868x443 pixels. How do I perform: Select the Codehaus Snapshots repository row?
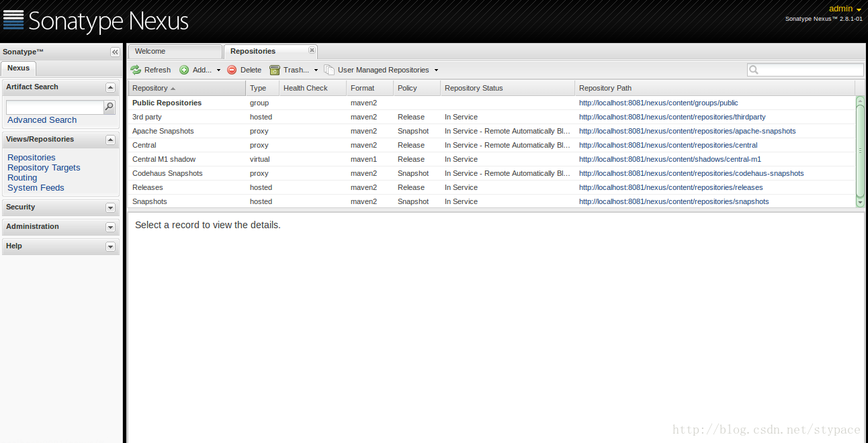tap(492, 173)
